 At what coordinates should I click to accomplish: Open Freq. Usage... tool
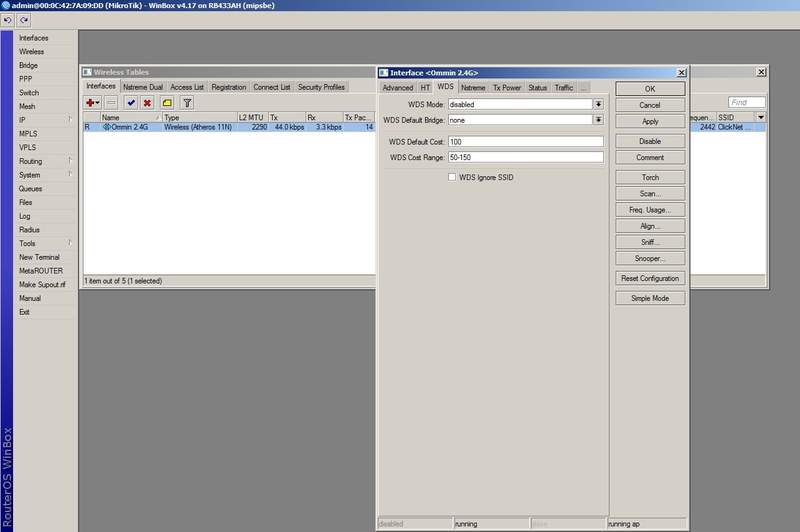tap(650, 210)
